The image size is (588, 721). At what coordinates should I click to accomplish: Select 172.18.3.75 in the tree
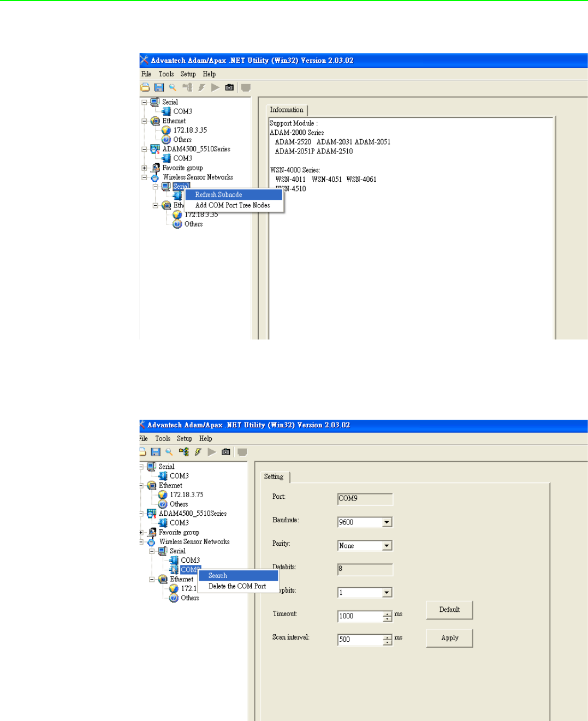click(187, 495)
